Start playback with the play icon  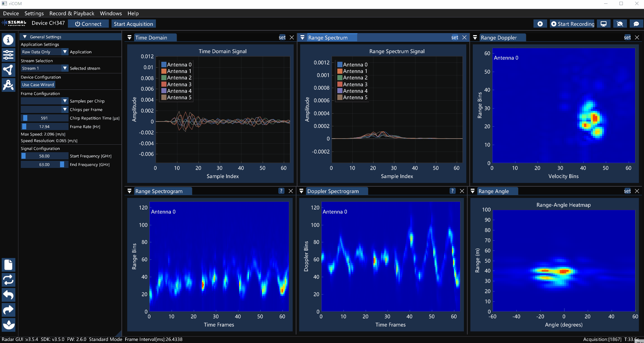coord(540,24)
